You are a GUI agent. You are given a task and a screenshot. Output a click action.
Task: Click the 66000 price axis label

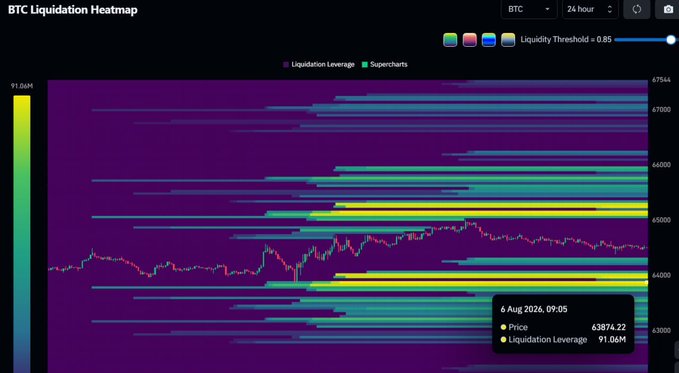661,165
